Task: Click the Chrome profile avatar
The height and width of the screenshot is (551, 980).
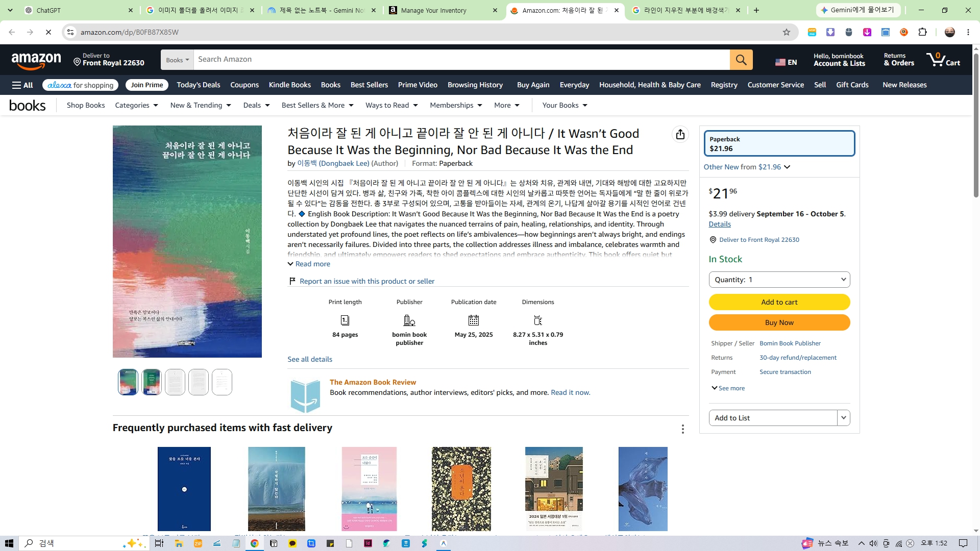Action: click(950, 32)
